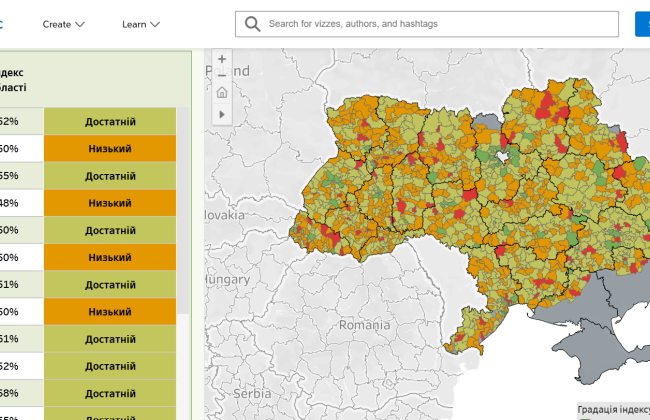Image resolution: width=650 pixels, height=420 pixels.
Task: Reset map to home view
Action: pyautogui.click(x=222, y=93)
